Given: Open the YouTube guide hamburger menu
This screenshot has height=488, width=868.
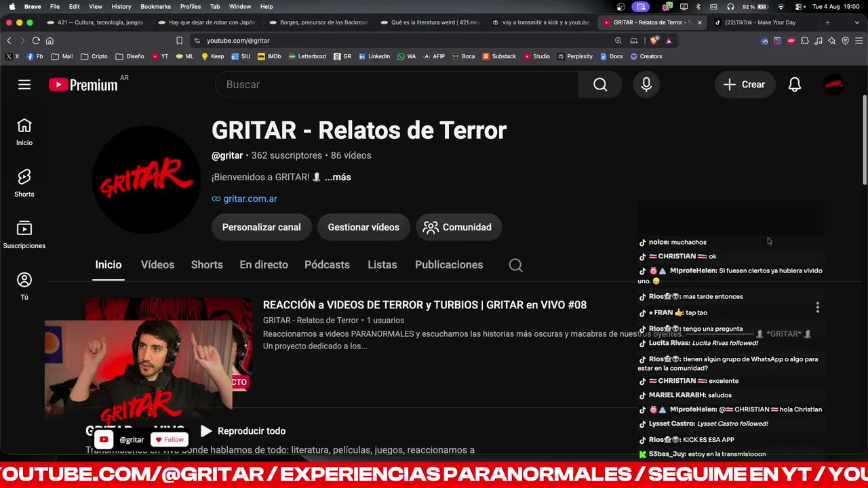Looking at the screenshot, I should coord(24,85).
